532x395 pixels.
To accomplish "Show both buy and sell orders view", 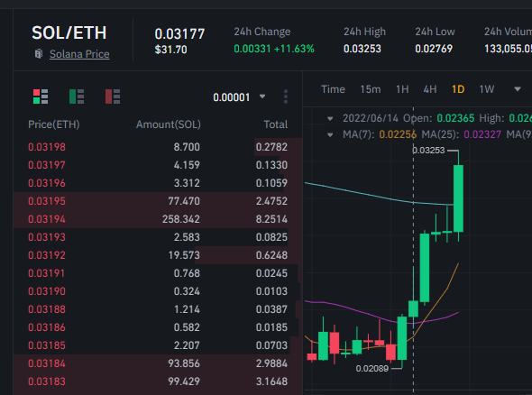I will pyautogui.click(x=41, y=96).
